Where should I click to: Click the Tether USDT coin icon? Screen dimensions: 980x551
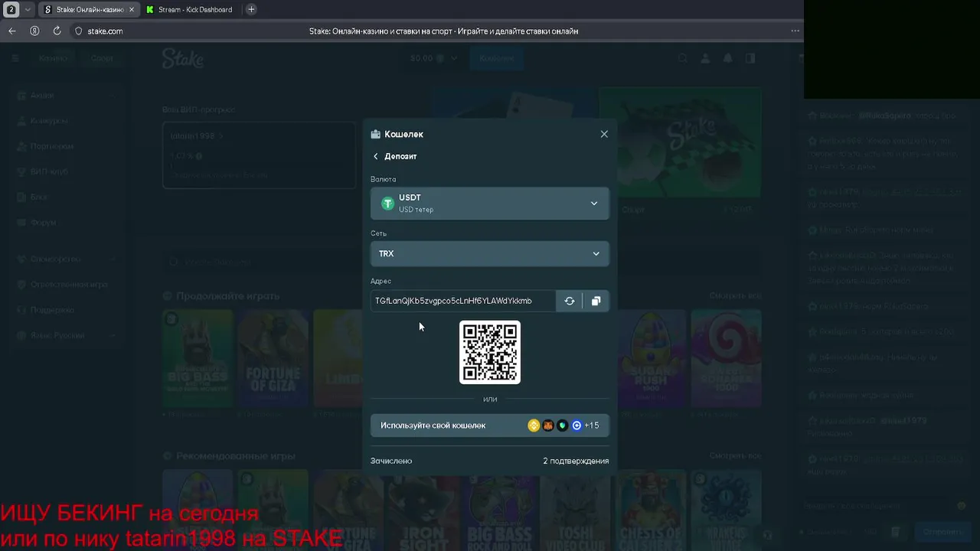pos(387,204)
